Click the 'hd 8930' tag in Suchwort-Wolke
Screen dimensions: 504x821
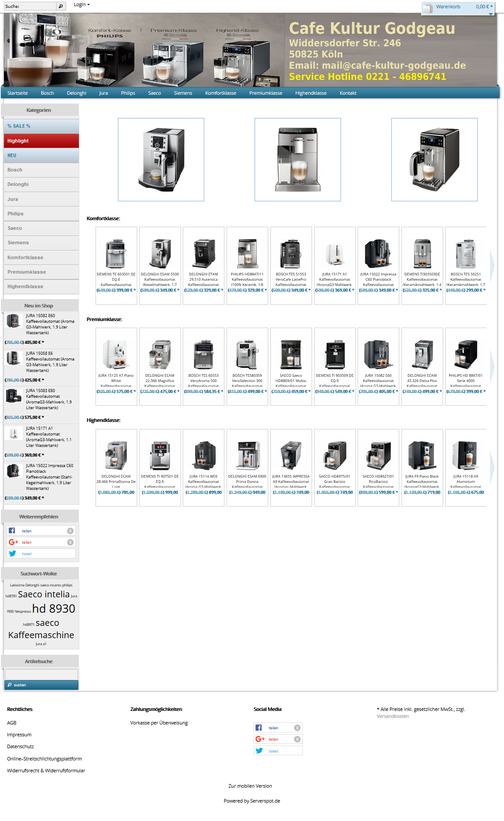coord(54,609)
